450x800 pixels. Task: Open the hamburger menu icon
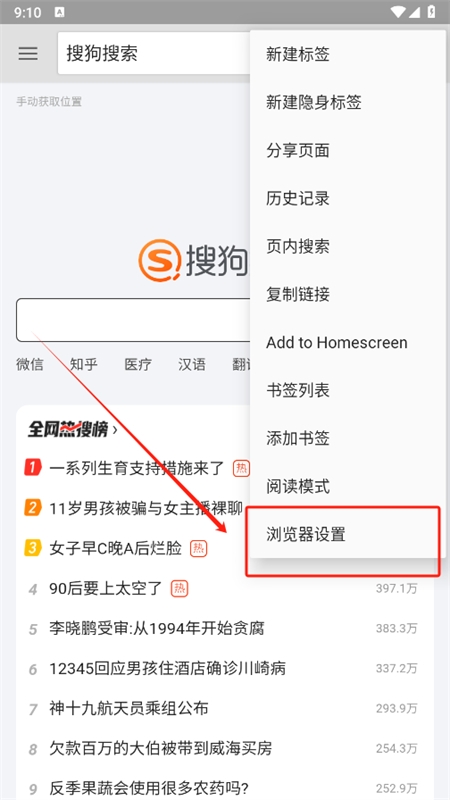tap(28, 54)
